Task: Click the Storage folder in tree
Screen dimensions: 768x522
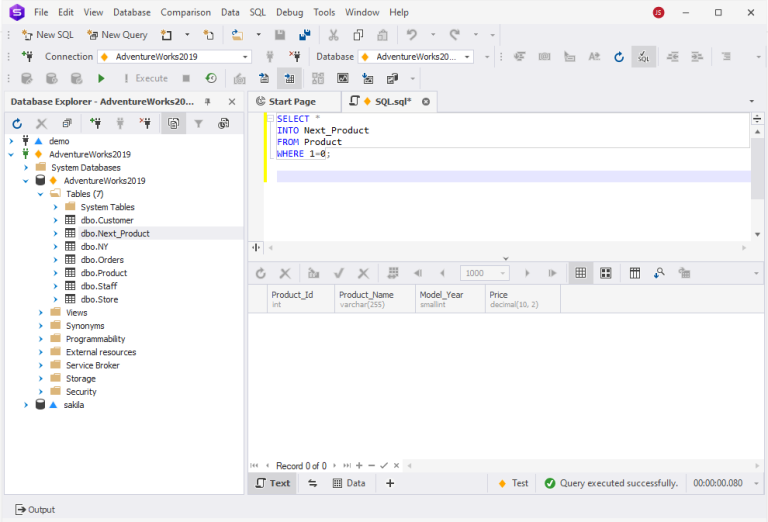Action: 80,379
